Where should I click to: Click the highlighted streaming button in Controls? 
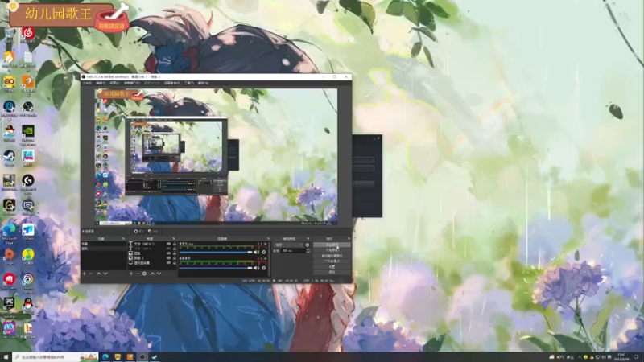pos(332,245)
